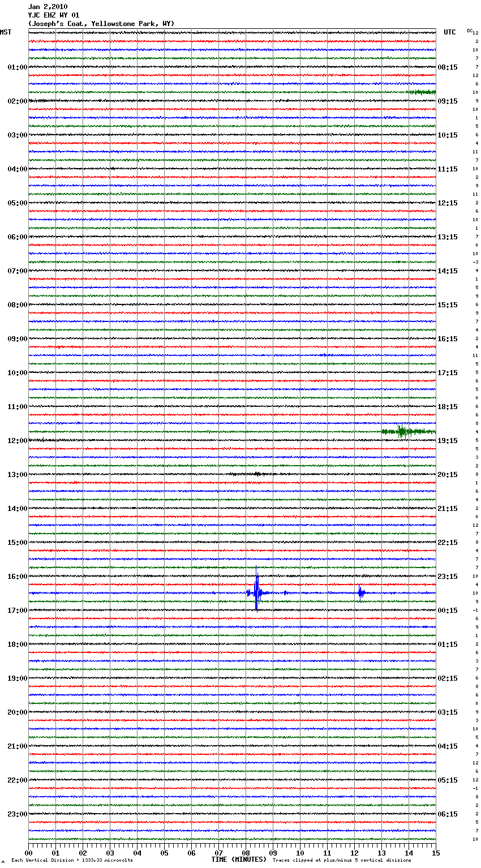The image size is (481, 868).
Task: Select the 07:00 MST time label
Action: 18,271
